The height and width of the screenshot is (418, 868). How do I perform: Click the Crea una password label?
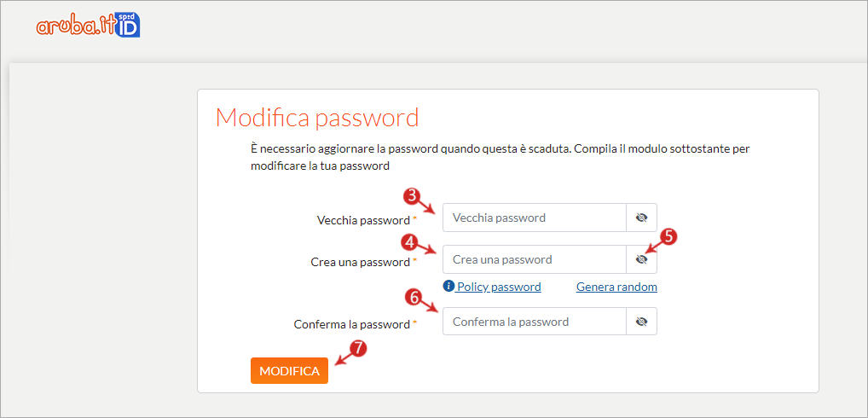(x=361, y=262)
